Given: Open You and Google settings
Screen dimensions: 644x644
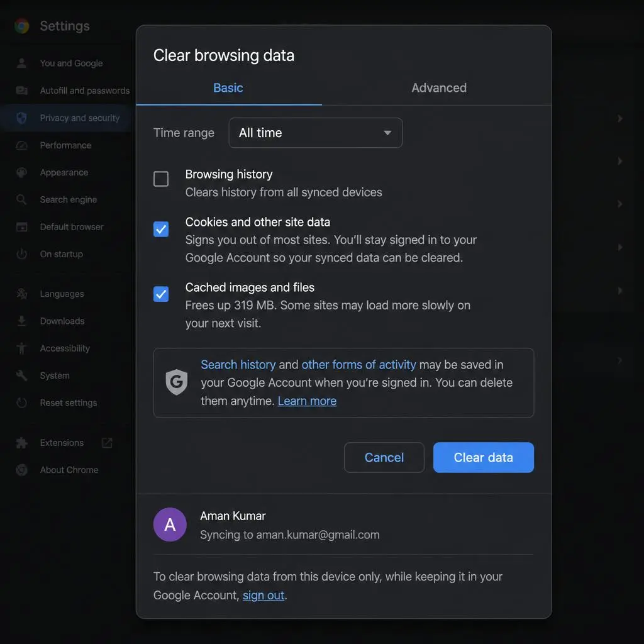Looking at the screenshot, I should (x=72, y=64).
